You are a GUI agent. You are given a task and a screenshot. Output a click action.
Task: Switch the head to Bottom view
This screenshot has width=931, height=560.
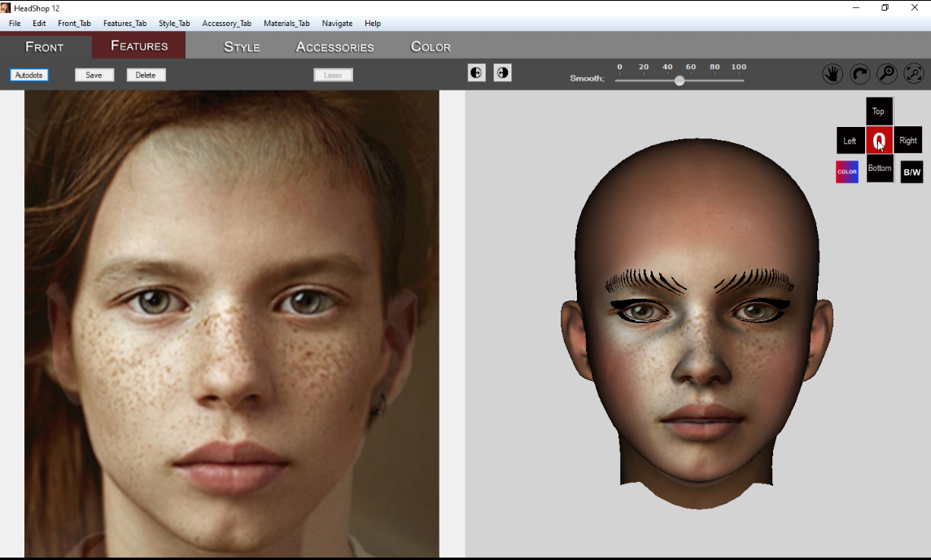click(x=880, y=168)
